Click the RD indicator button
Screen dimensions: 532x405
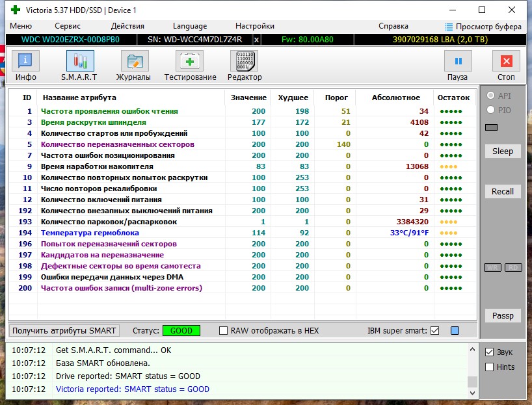pyautogui.click(x=513, y=268)
